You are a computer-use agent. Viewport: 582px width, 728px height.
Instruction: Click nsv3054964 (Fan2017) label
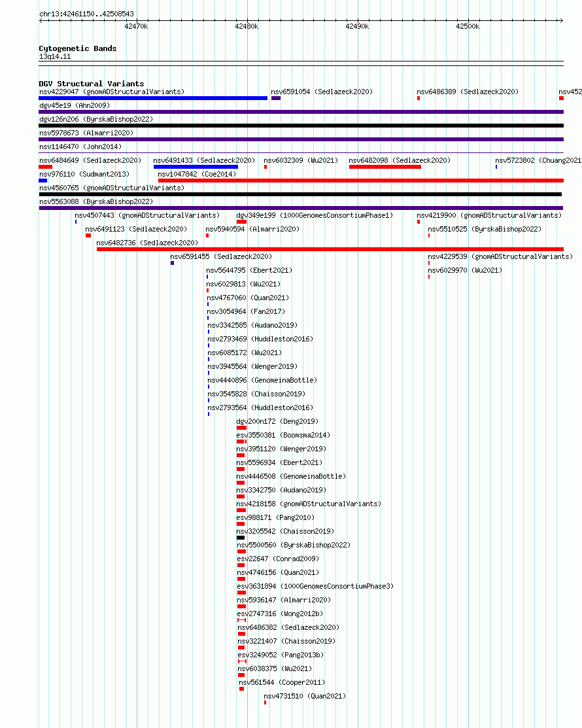click(246, 311)
